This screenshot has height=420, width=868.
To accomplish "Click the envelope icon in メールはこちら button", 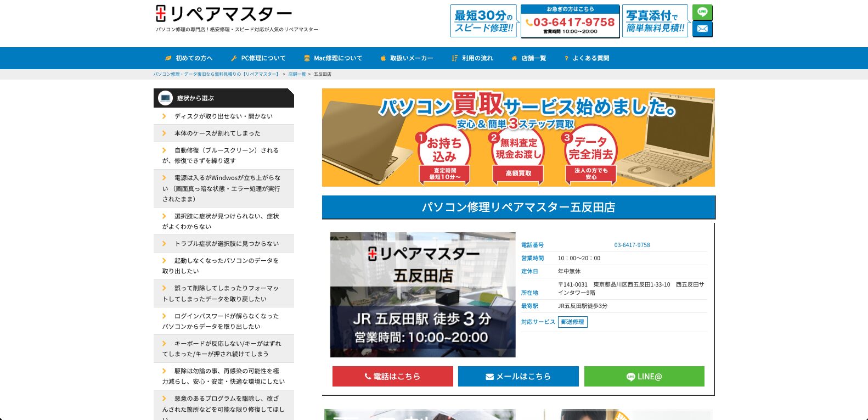I will point(489,377).
